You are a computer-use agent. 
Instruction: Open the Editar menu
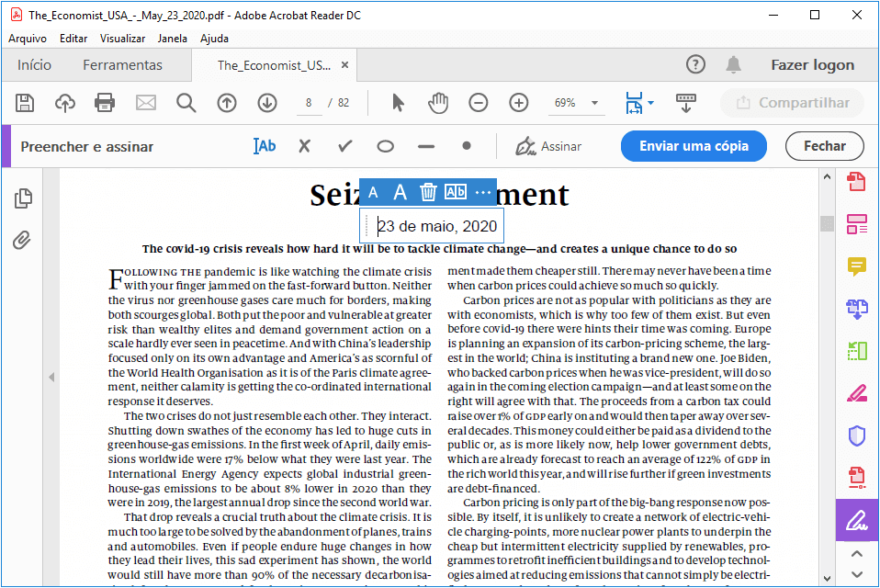73,39
